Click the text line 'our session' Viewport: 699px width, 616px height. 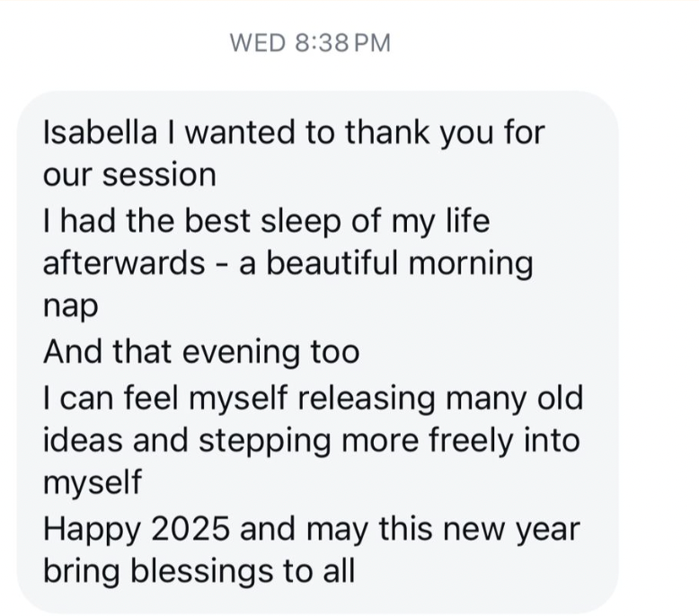point(129,174)
